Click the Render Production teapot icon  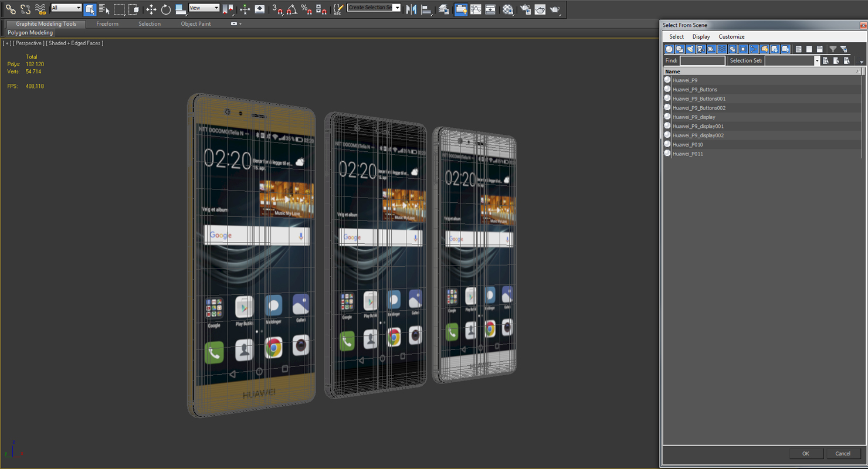[x=555, y=9]
